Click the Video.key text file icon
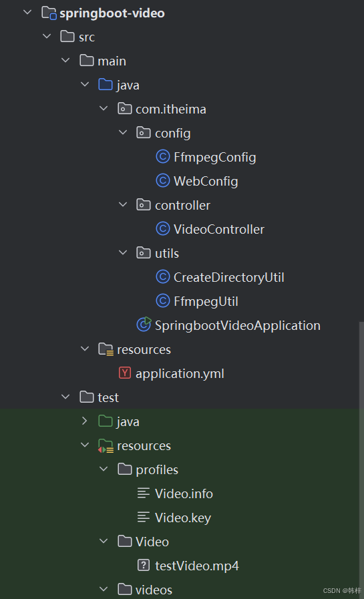Image resolution: width=364 pixels, height=599 pixels. click(144, 518)
